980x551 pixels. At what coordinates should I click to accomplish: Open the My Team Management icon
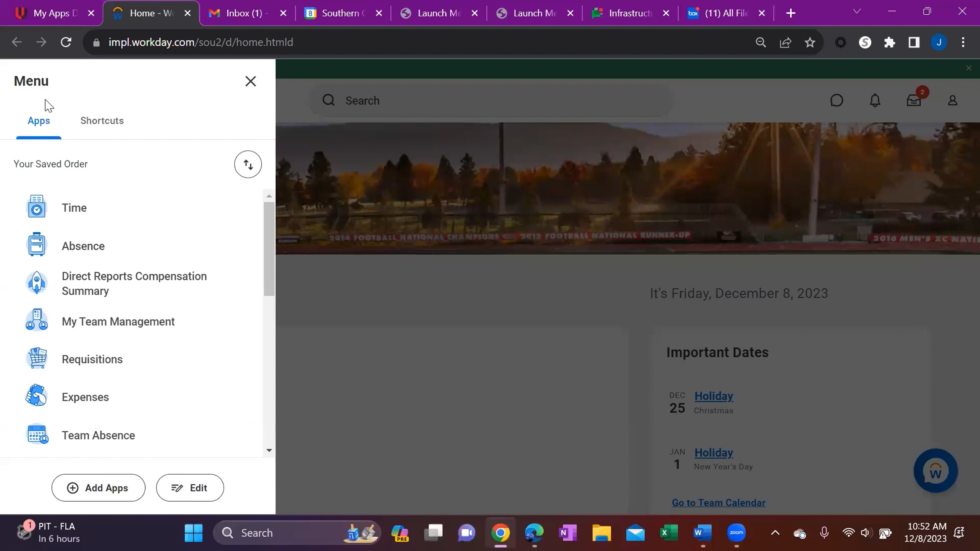pyautogui.click(x=37, y=320)
